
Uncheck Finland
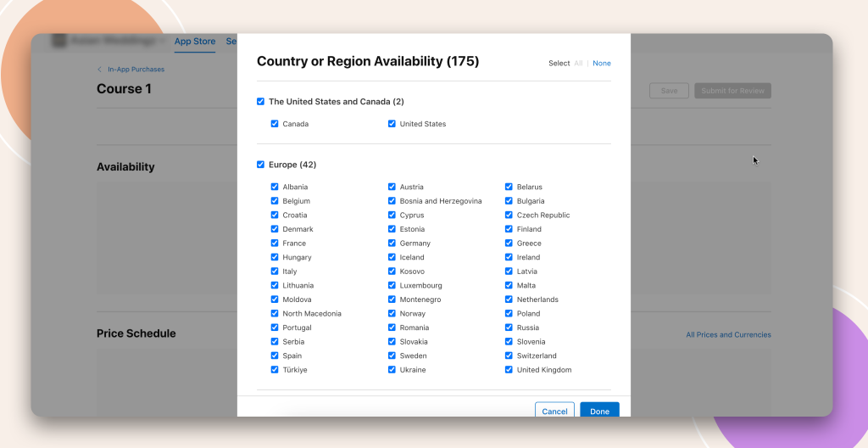tap(509, 229)
